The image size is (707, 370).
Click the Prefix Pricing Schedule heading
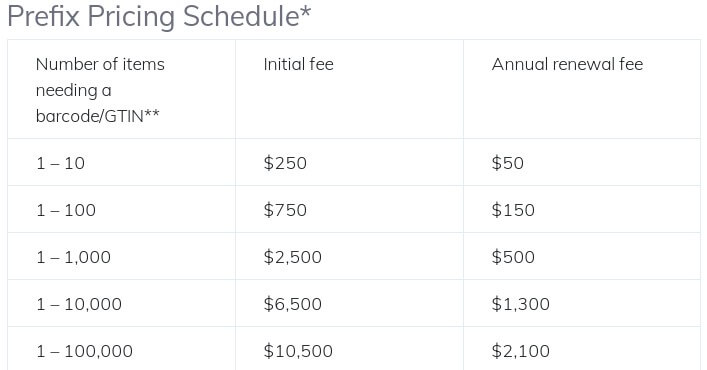[159, 16]
